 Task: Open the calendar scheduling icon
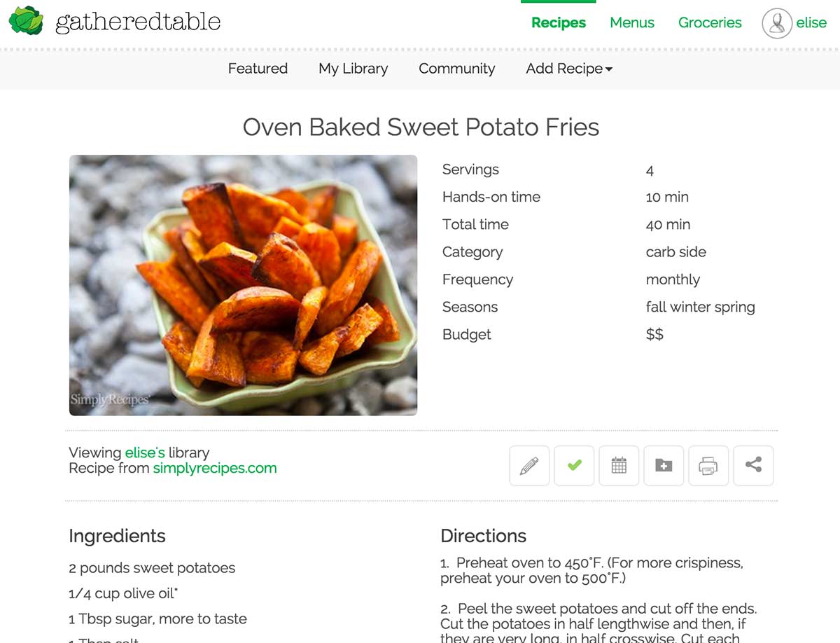coord(619,466)
